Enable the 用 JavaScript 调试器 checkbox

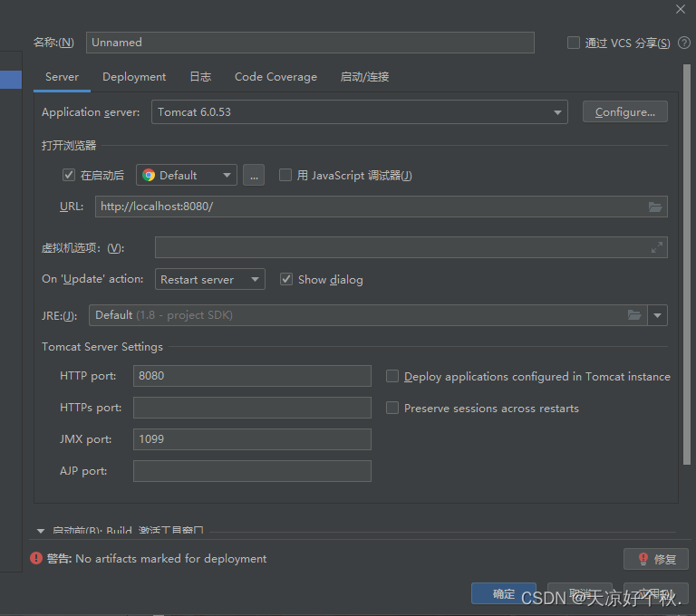285,175
